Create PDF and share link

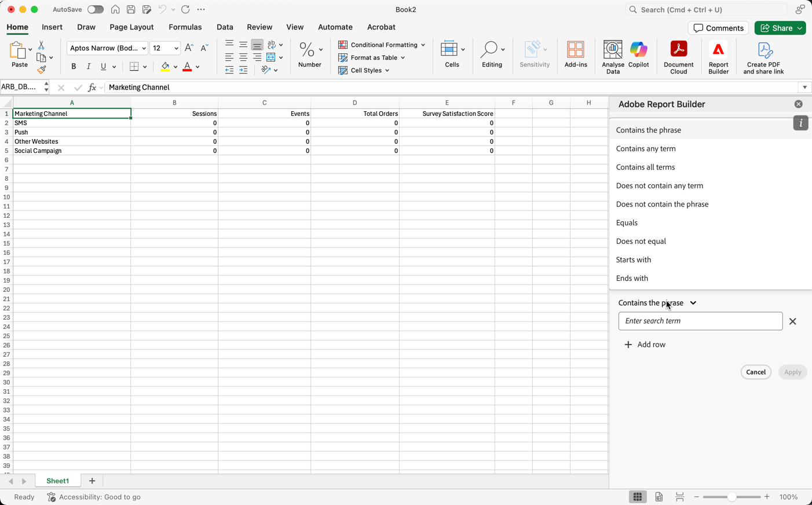coord(763,57)
